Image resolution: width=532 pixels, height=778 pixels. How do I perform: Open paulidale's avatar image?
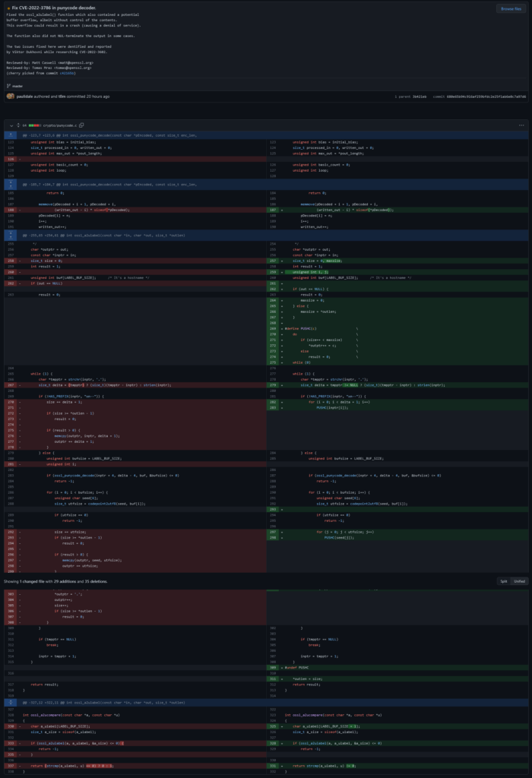click(11, 96)
